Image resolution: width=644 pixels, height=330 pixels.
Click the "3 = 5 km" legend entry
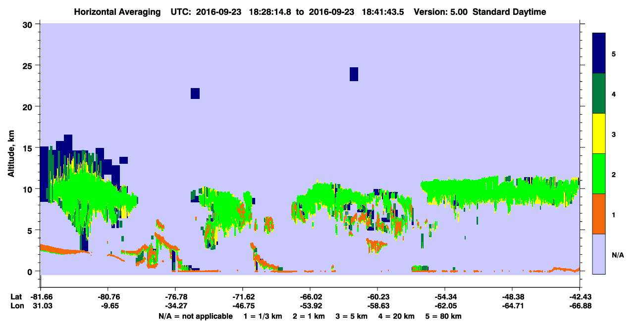[352, 316]
